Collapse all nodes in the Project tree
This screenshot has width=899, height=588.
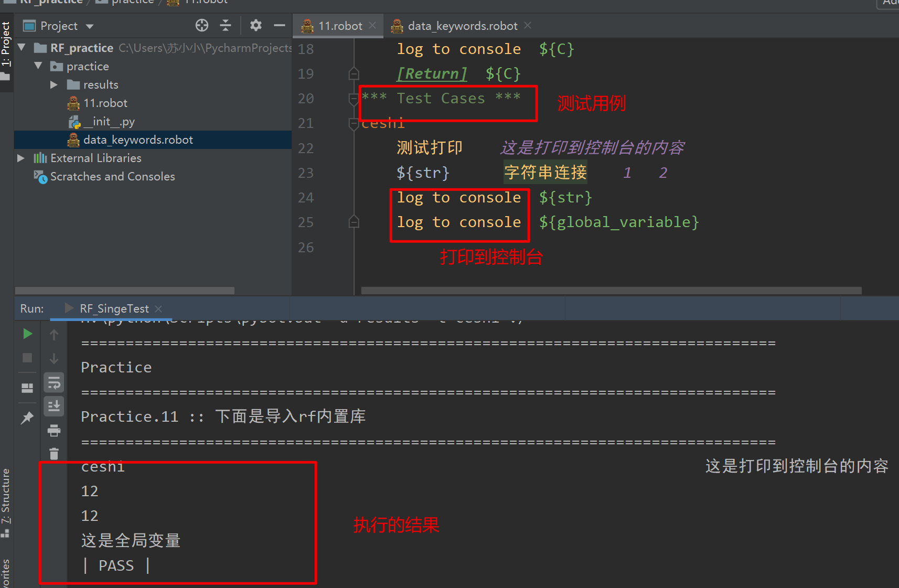click(226, 25)
